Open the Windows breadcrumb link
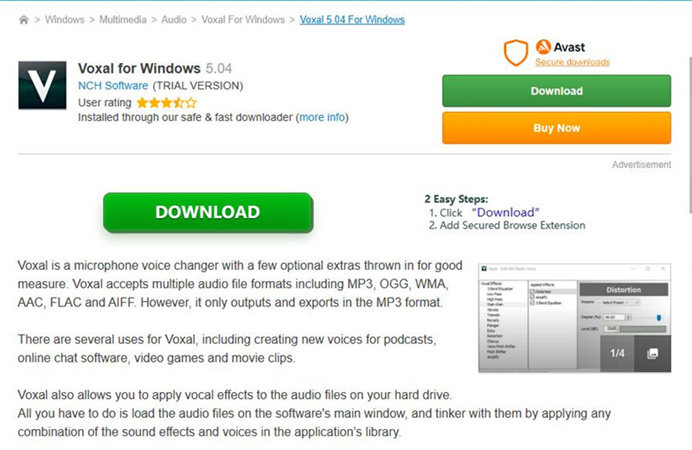 pos(64,20)
